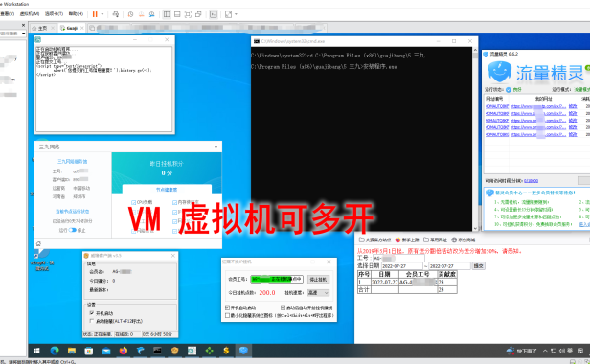Viewport: 590px width, 364px height.
Task: Click the weather icon in the guest system tray
Action: coord(511,351)
